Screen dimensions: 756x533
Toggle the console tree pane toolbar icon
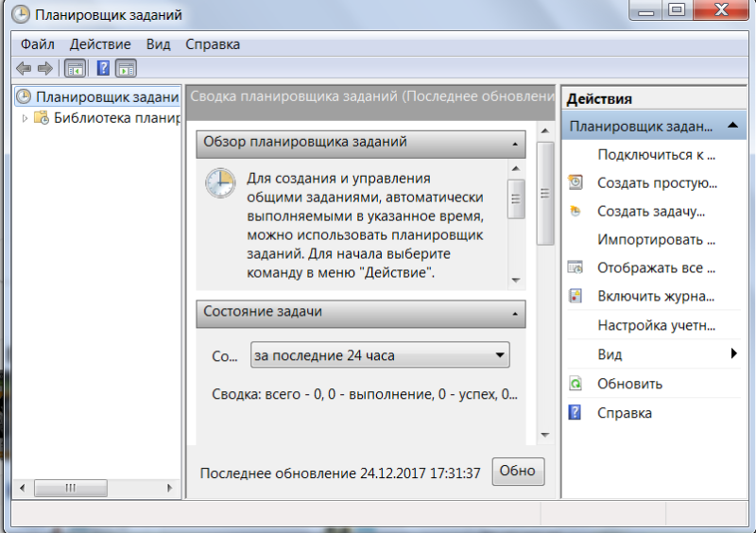coord(75,68)
